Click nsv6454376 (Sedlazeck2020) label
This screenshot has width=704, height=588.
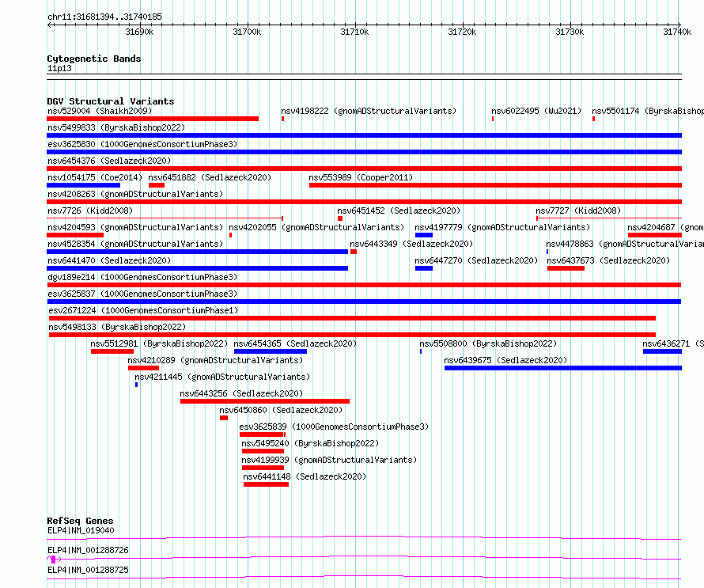click(x=109, y=161)
